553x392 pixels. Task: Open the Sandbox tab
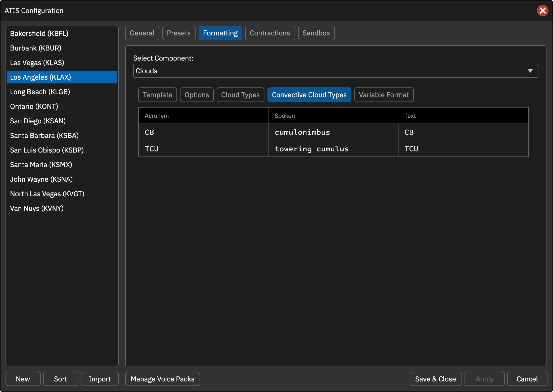316,33
